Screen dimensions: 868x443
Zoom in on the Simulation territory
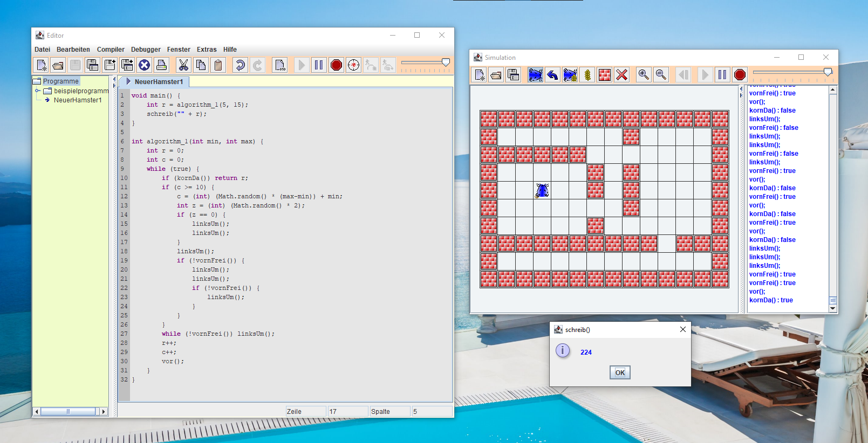pos(644,75)
